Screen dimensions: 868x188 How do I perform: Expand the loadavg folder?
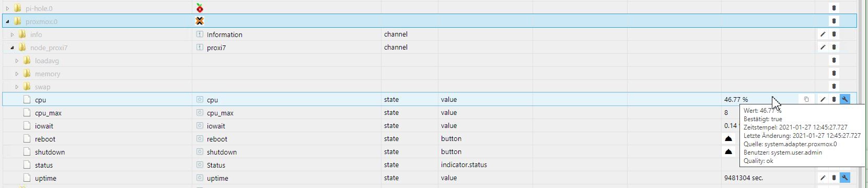[x=17, y=61]
